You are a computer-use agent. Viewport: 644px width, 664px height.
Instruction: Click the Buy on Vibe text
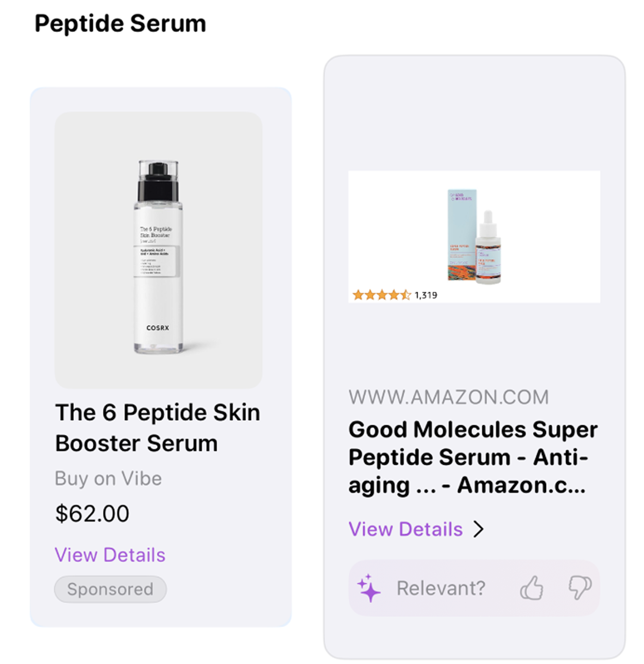point(108,479)
